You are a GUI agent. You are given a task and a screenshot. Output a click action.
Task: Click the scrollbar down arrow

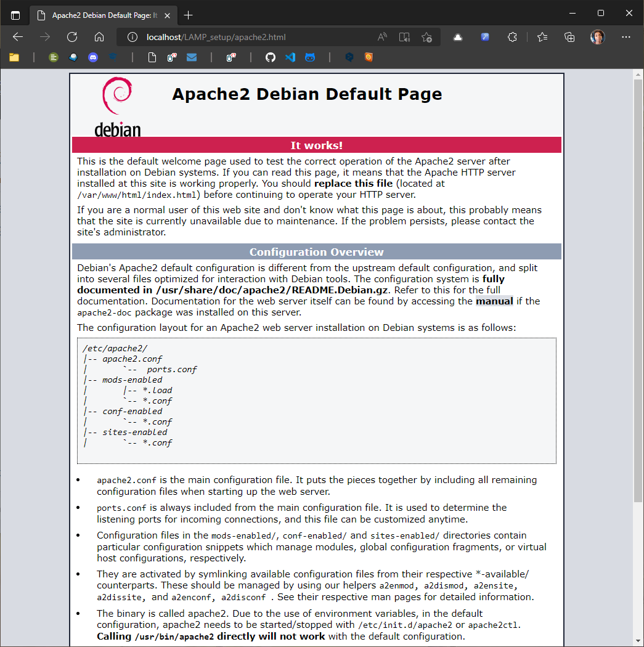638,640
